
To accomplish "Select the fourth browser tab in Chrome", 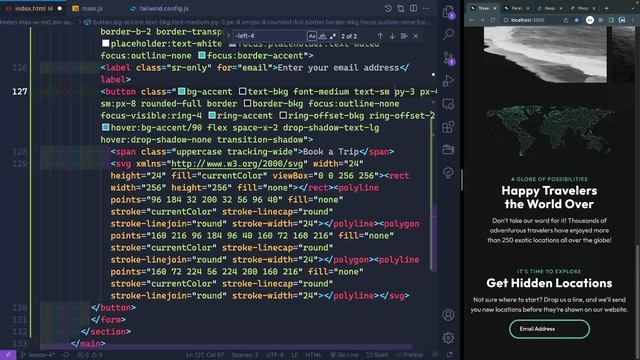I will [x=582, y=8].
